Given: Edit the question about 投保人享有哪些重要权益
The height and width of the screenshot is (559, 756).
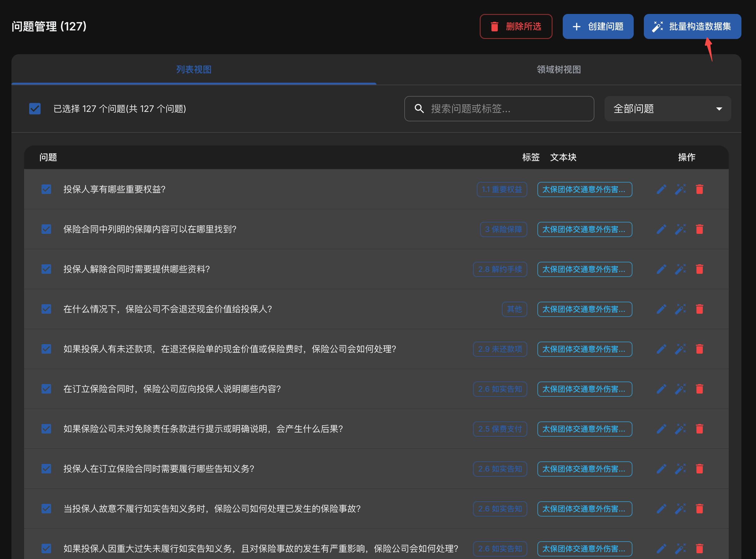Looking at the screenshot, I should (661, 189).
